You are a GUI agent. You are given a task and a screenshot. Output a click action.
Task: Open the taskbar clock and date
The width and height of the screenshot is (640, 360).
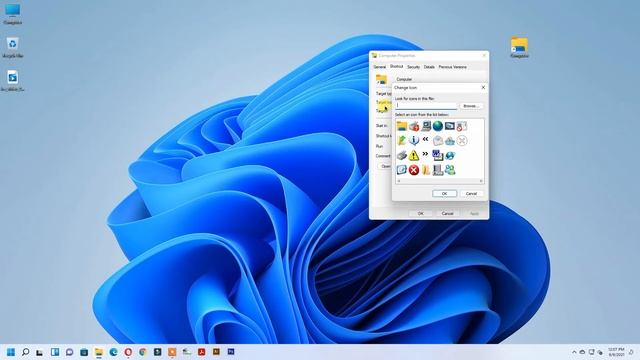point(616,352)
